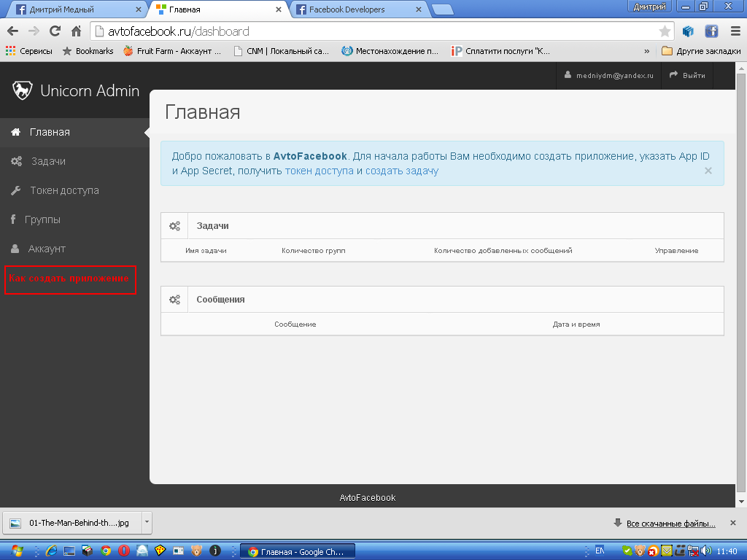The image size is (747, 560).
Task: Click the Сообщение column header
Action: (x=295, y=324)
